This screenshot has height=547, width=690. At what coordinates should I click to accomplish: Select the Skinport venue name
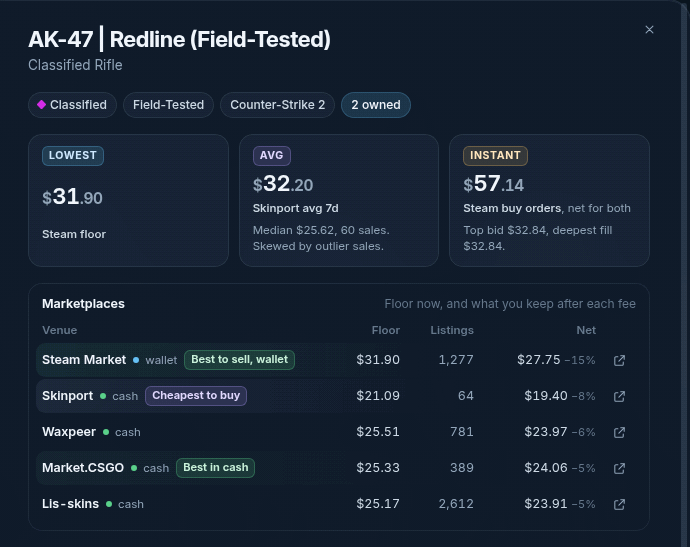pyautogui.click(x=68, y=396)
